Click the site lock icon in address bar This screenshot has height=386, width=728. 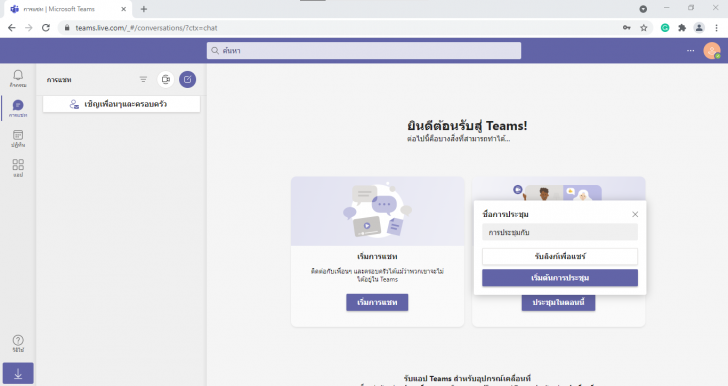point(67,28)
